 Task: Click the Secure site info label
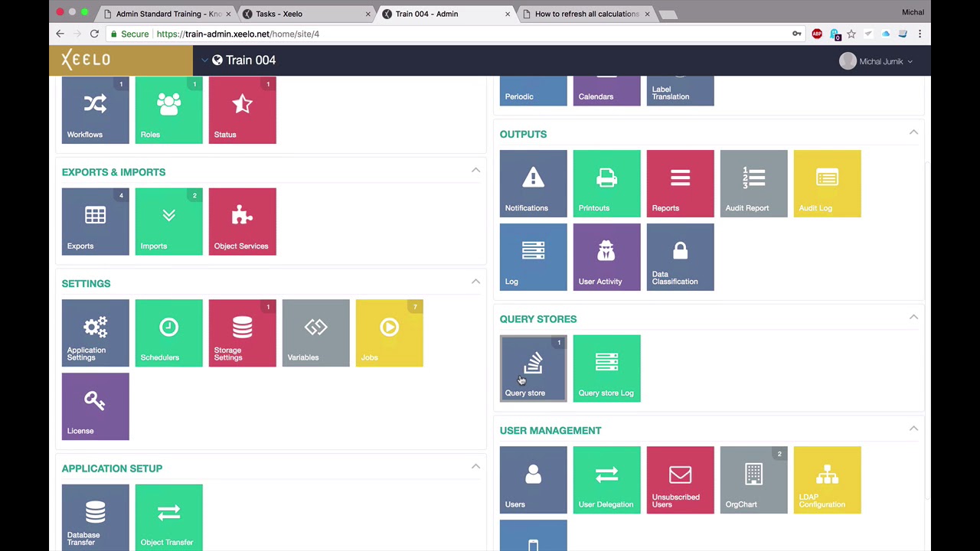[129, 34]
